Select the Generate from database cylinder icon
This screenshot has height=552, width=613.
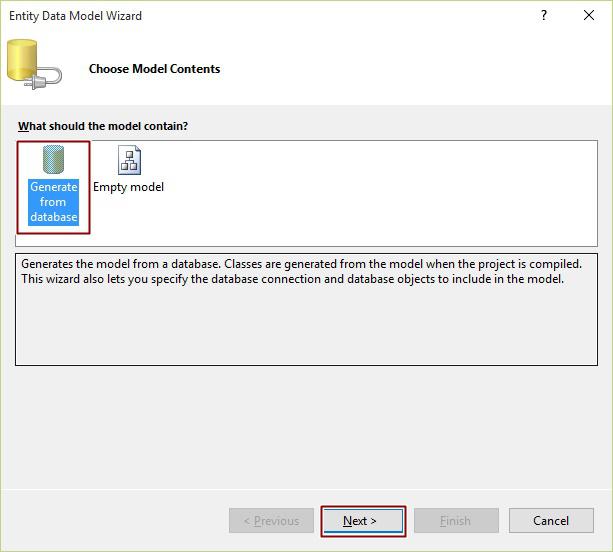53,161
